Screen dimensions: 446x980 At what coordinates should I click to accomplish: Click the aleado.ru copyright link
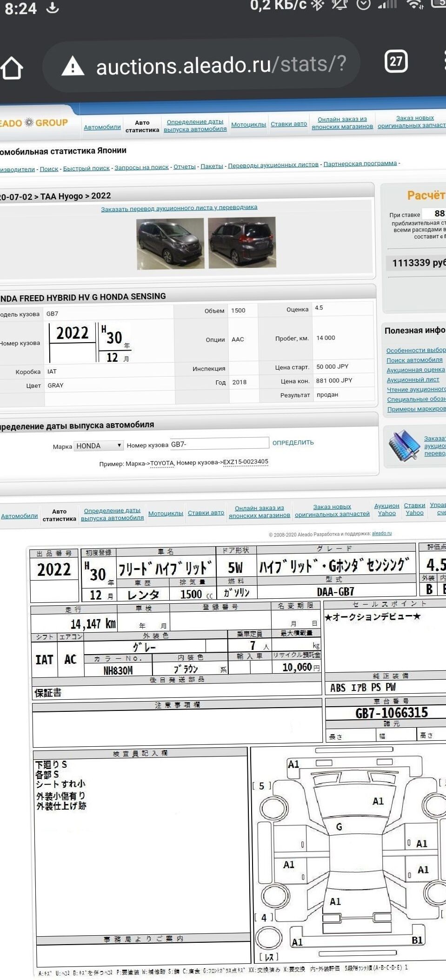[x=382, y=534]
